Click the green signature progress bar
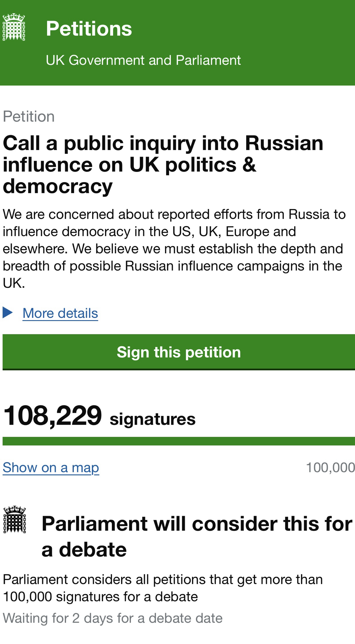 point(178,441)
